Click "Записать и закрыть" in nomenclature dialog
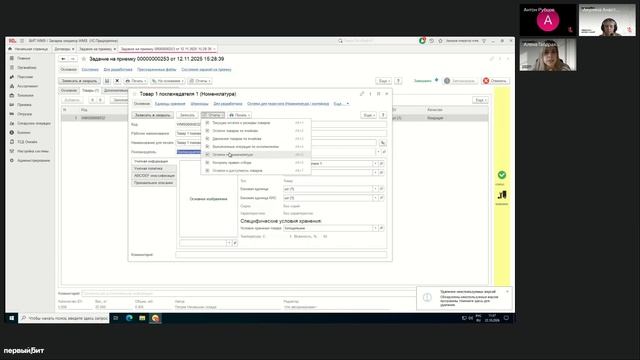This screenshot has height=360, width=640. [152, 115]
